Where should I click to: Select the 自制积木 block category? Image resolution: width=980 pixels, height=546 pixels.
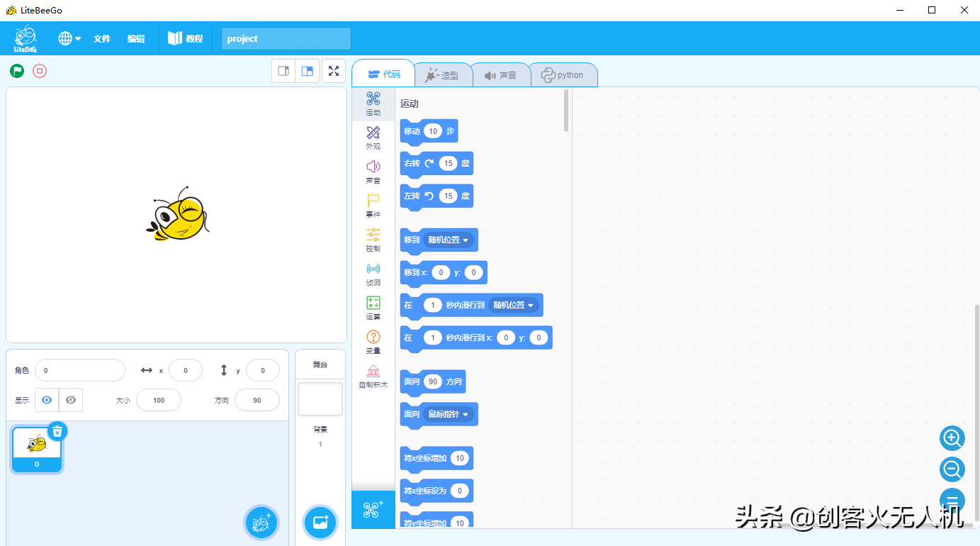tap(373, 376)
